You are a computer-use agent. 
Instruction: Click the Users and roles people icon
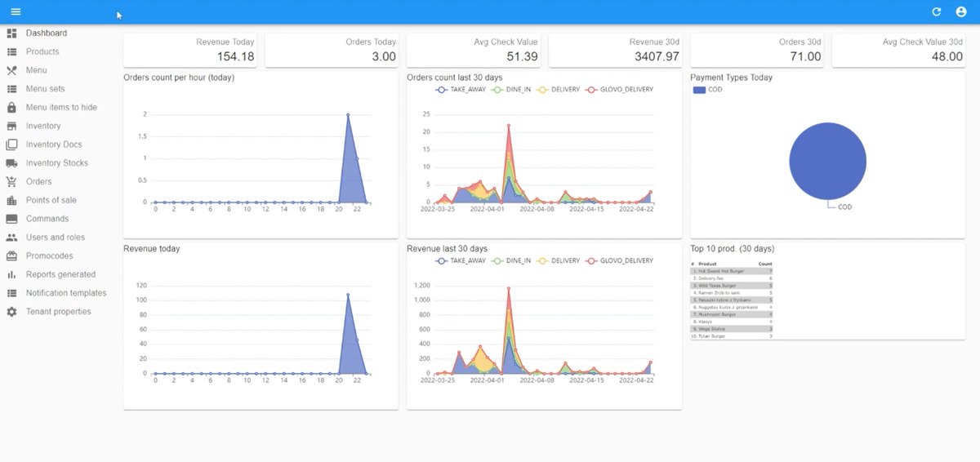[11, 238]
